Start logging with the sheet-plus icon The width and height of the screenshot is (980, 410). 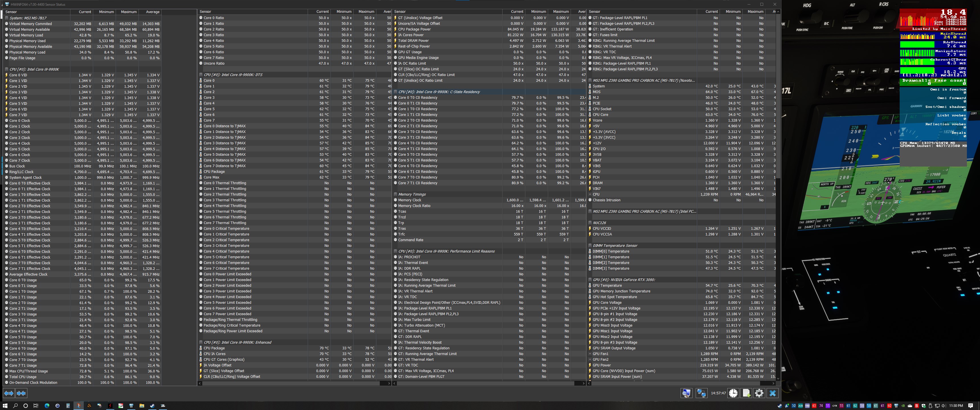746,393
